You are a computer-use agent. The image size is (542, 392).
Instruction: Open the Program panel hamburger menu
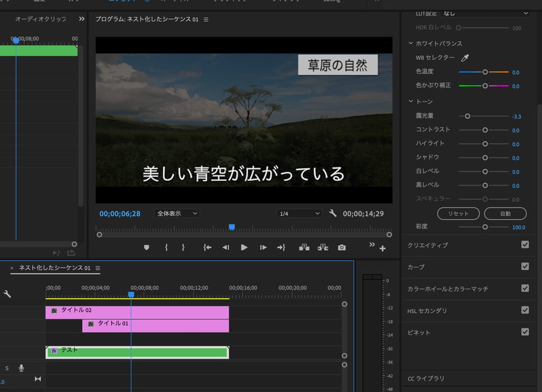pos(206,19)
